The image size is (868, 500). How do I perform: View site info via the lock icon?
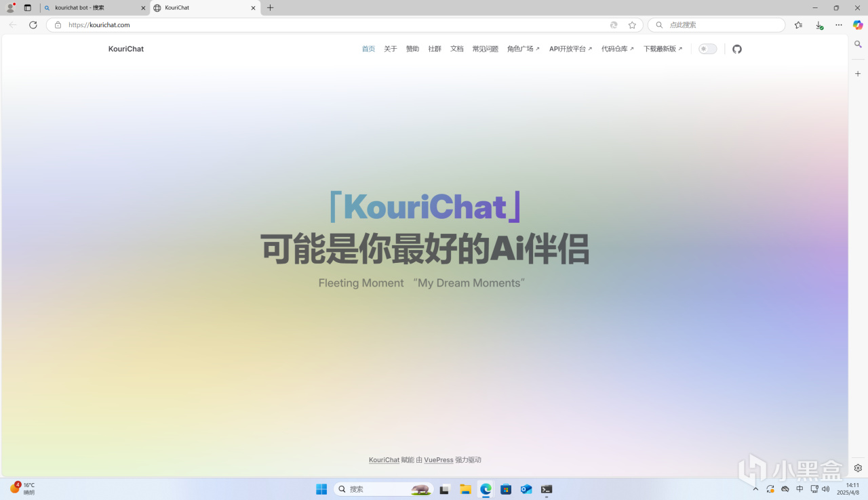(x=58, y=25)
